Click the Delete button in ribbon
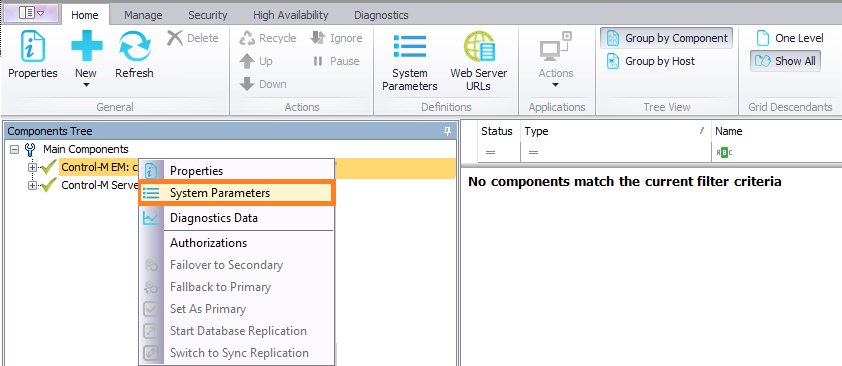Image resolution: width=842 pixels, height=366 pixels. tap(193, 38)
